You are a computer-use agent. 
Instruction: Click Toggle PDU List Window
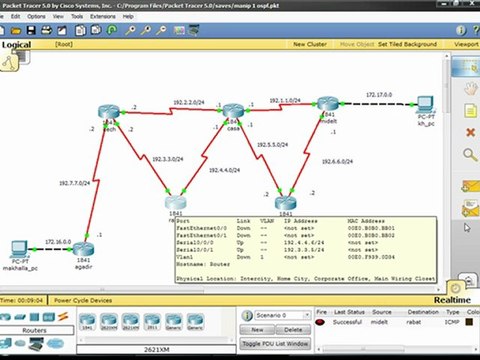point(275,344)
